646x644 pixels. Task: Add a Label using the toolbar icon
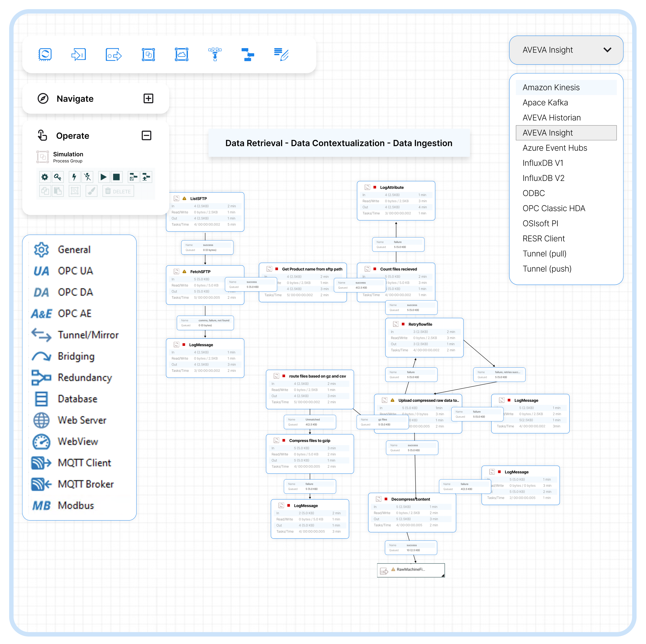tap(281, 54)
